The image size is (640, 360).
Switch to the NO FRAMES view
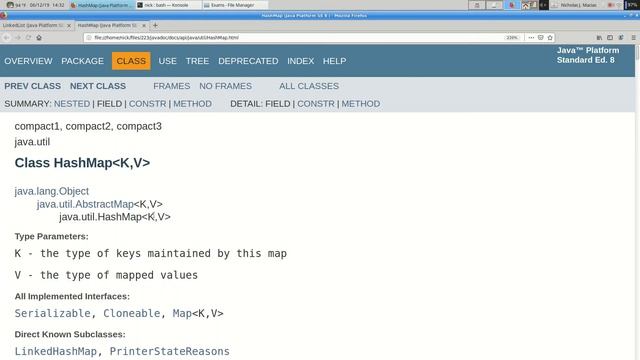coord(225,86)
